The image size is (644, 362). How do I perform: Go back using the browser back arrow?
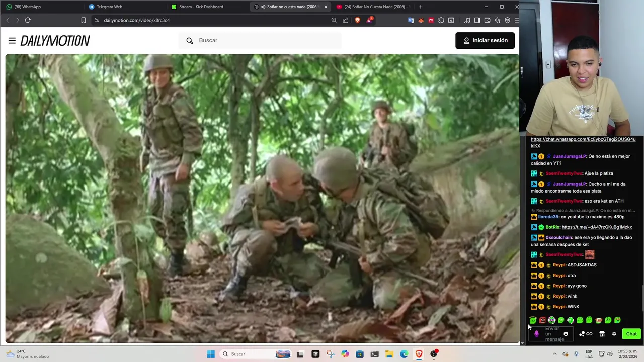pos(8,20)
